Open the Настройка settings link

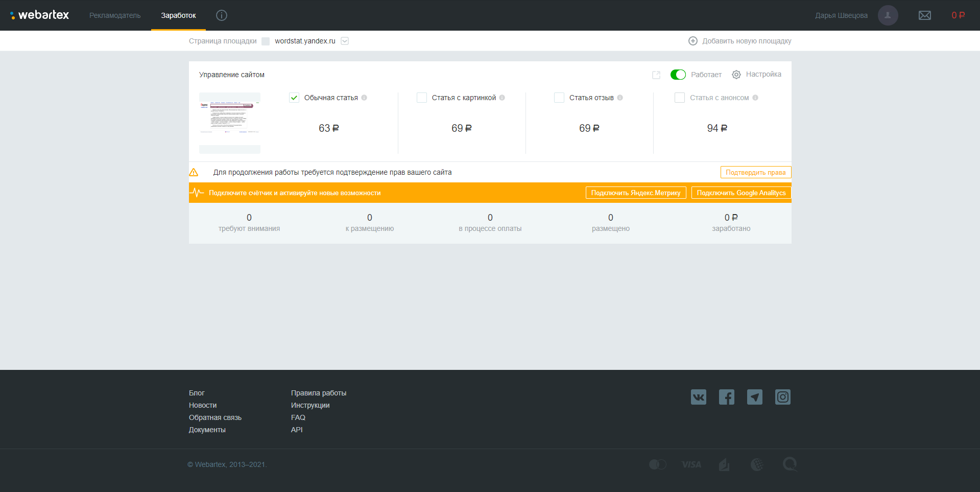point(763,75)
